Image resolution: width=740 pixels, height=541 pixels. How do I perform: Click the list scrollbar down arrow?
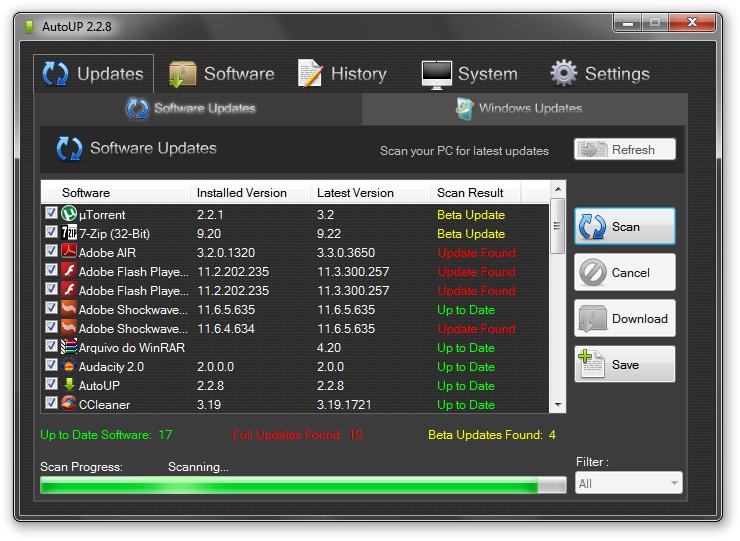558,405
